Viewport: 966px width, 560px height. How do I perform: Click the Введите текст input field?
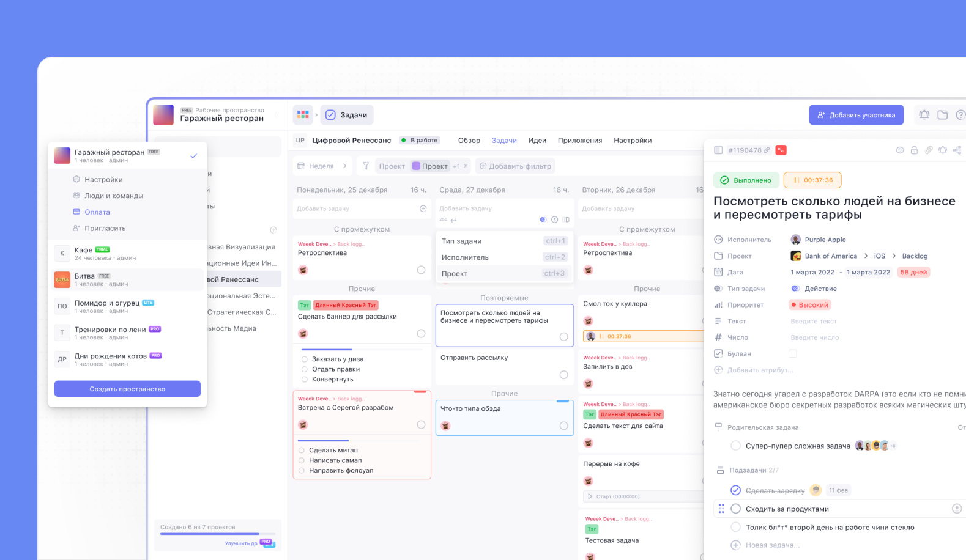(813, 322)
